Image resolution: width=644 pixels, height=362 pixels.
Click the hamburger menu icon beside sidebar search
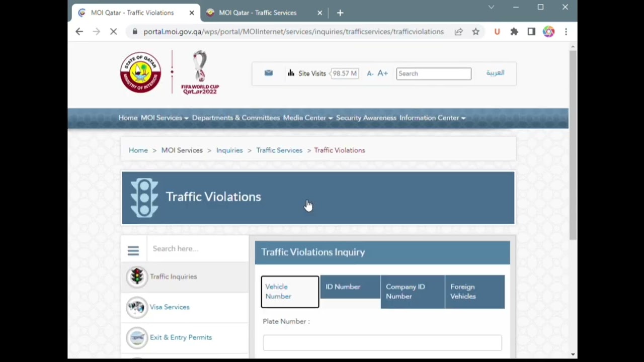click(133, 250)
